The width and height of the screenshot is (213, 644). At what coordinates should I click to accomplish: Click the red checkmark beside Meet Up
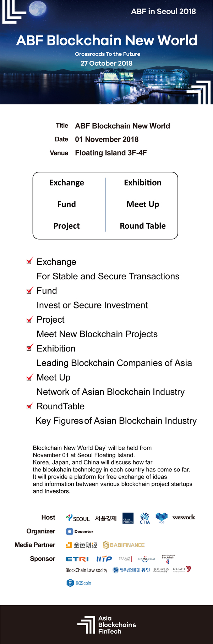pos(30,377)
